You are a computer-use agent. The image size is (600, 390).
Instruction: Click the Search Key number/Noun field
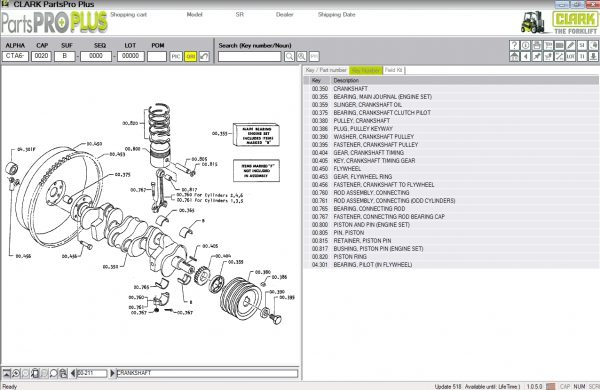click(x=249, y=57)
